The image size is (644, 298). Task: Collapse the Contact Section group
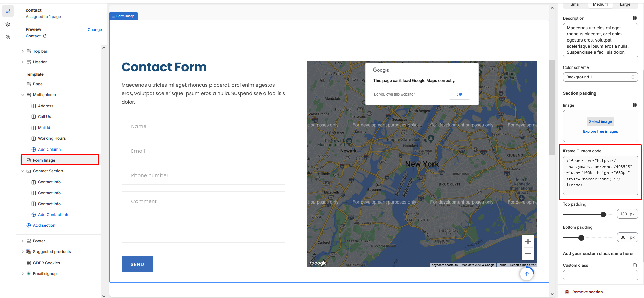pos(23,171)
